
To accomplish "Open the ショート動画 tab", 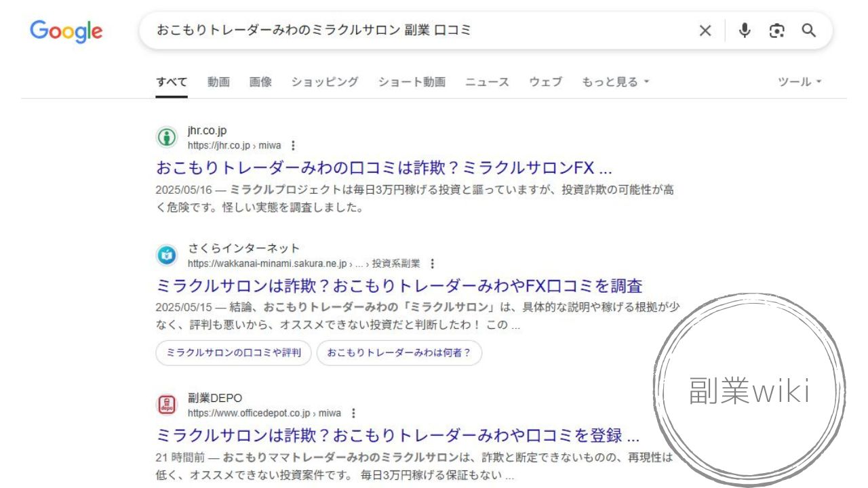I will click(412, 82).
